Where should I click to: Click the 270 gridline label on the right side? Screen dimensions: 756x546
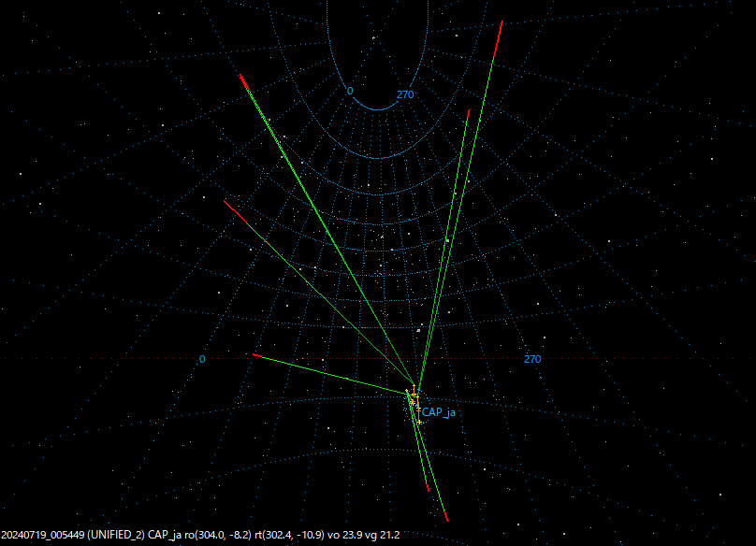531,358
